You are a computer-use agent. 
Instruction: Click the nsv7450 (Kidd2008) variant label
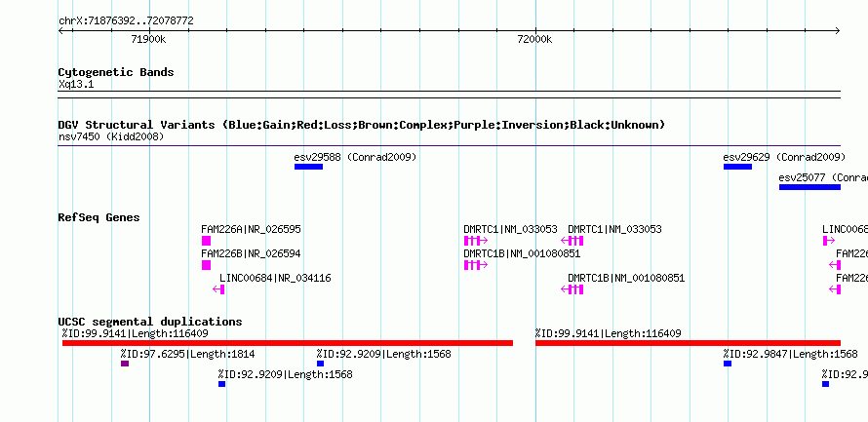111,136
